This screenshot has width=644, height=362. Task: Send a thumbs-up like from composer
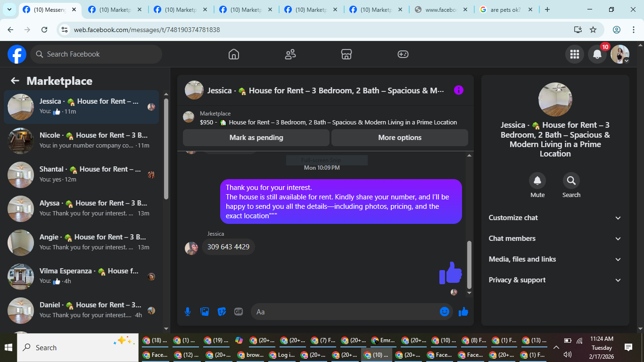point(463,312)
